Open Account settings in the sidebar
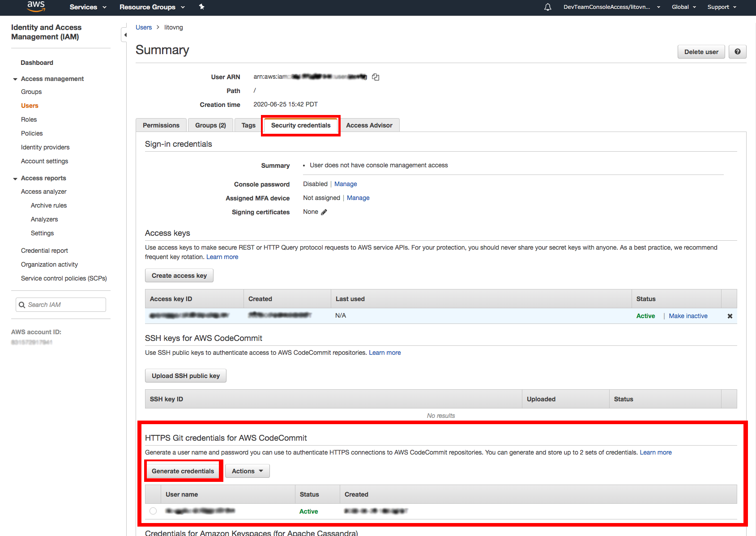This screenshot has width=756, height=536. click(44, 161)
